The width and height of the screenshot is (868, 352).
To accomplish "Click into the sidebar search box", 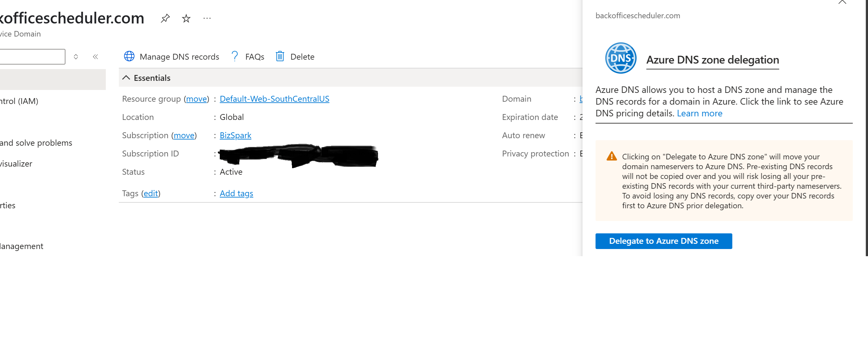I will click(x=32, y=57).
